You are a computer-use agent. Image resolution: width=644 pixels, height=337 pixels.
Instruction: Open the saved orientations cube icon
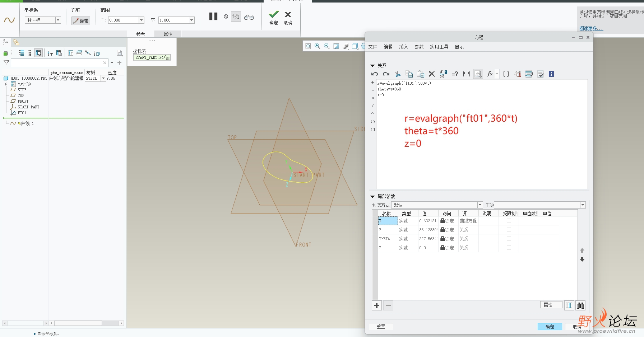click(355, 46)
